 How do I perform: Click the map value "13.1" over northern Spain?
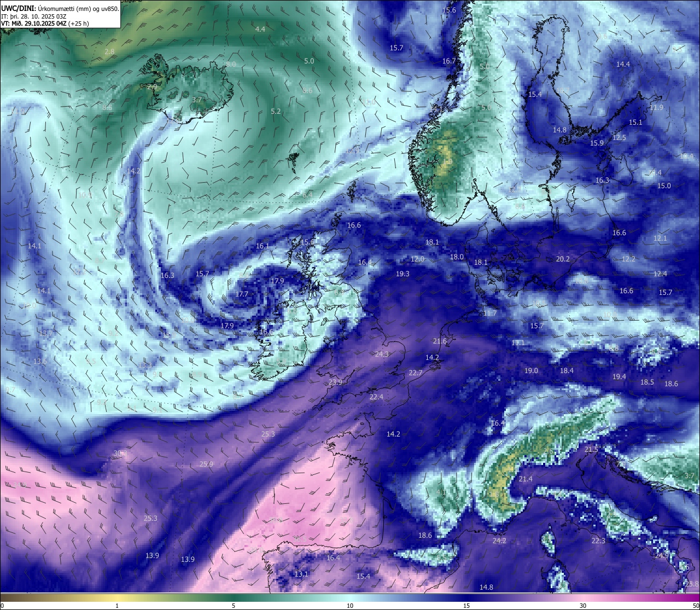pyautogui.click(x=301, y=574)
